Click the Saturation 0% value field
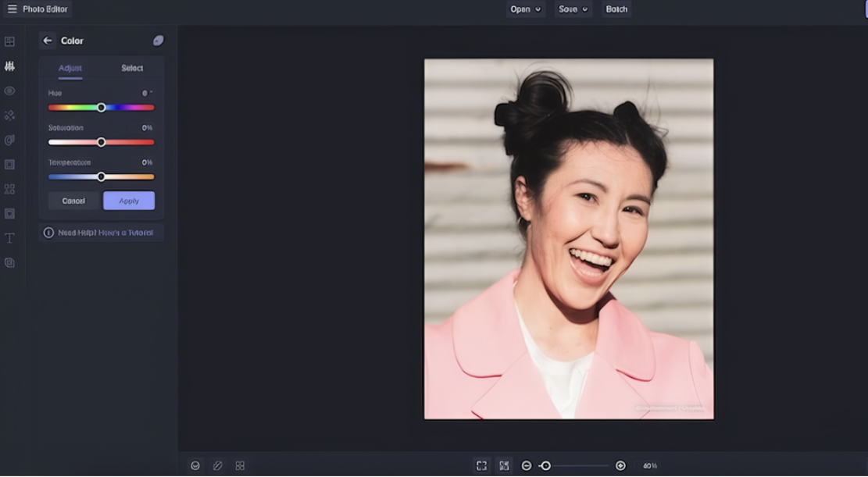Image resolution: width=868 pixels, height=477 pixels. tap(147, 128)
